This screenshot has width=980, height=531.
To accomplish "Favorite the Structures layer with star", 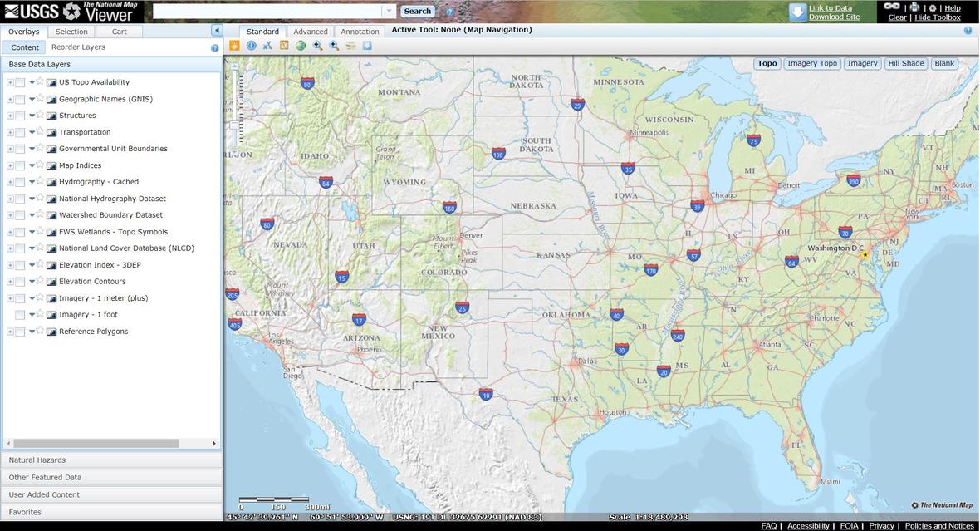I will click(x=40, y=115).
